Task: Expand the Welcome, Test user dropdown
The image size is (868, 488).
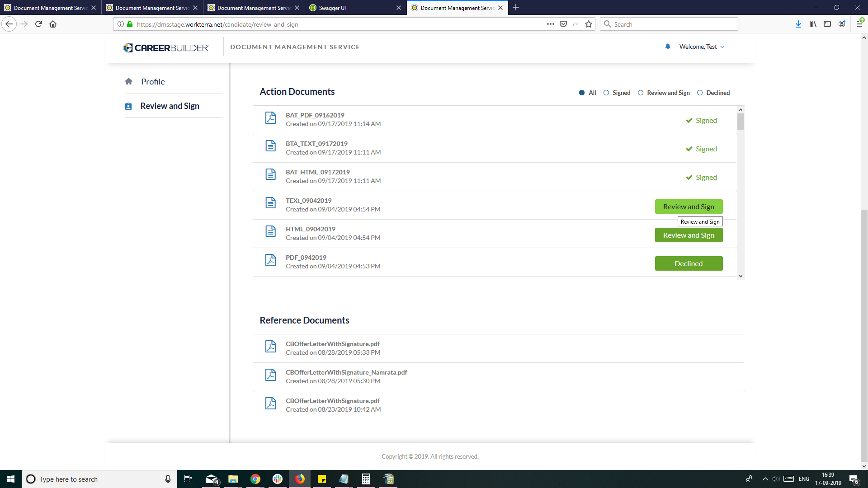Action: [x=702, y=47]
